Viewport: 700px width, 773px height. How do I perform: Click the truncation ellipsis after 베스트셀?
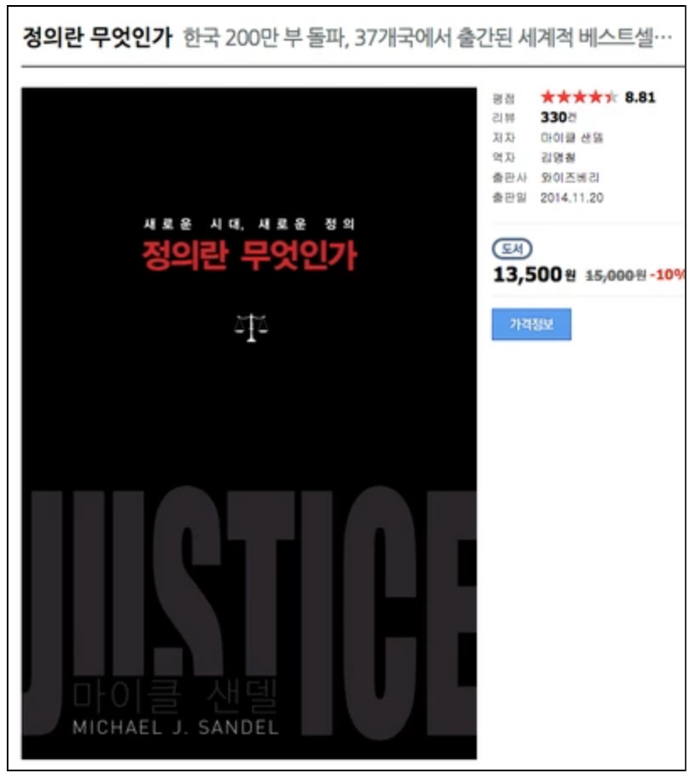coord(662,38)
